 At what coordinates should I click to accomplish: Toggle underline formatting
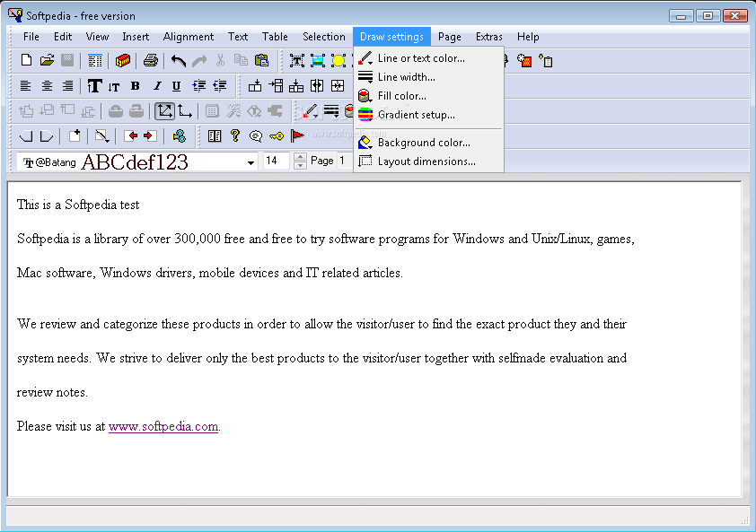pos(177,86)
